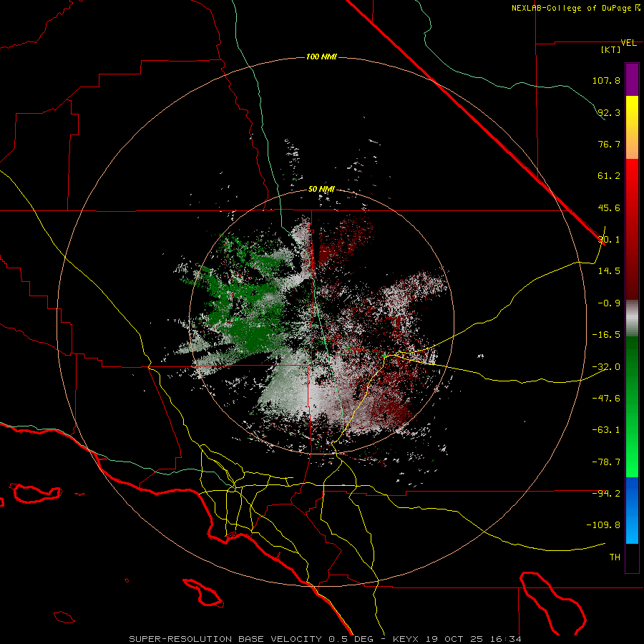Click the 45.6 legend value
The image size is (644, 644).
[x=609, y=208]
